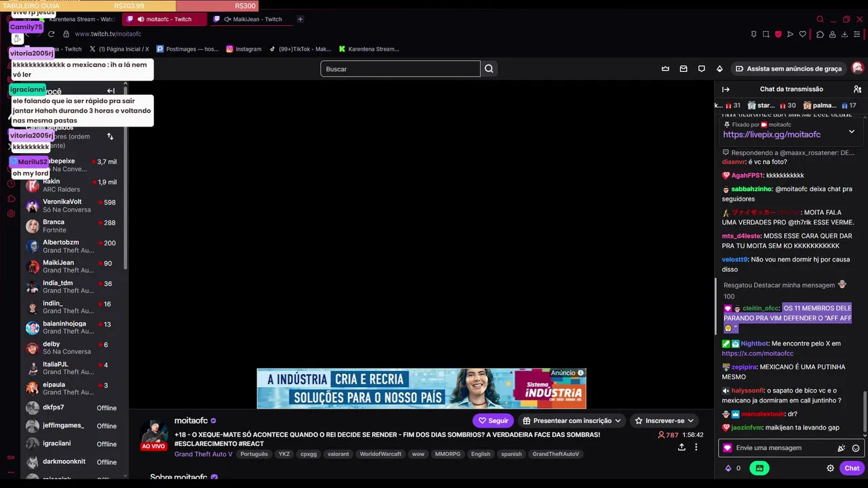This screenshot has width=868, height=488.
Task: Click Assista sem anúncios de graça button
Action: (789, 68)
